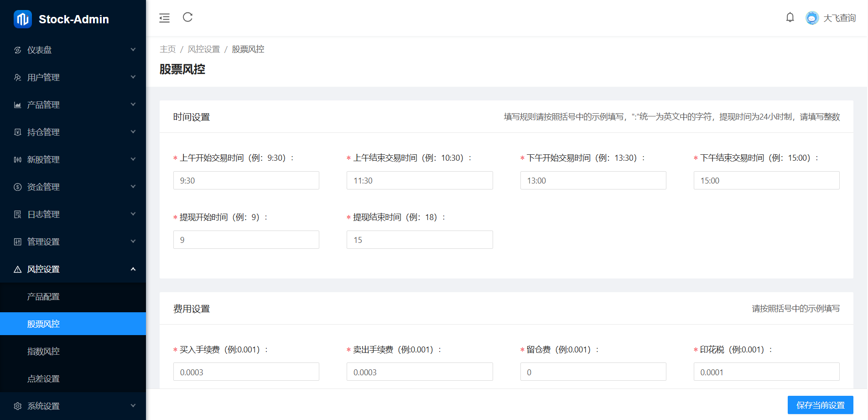Collapse the 风控设置 submenu chevron

133,269
